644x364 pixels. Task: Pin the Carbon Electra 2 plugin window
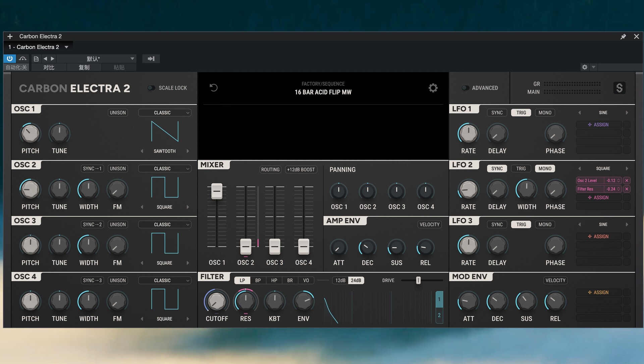[x=623, y=37]
